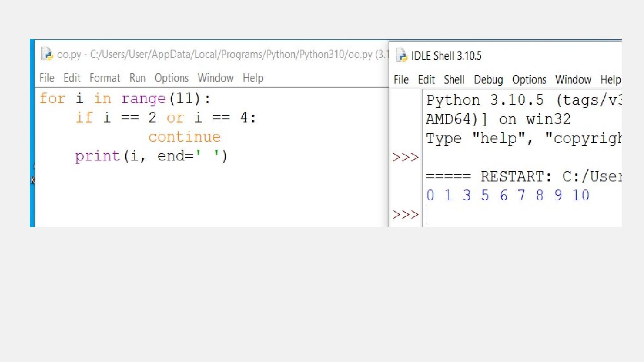
Task: Click the oo.py window title bar text
Action: 223,55
